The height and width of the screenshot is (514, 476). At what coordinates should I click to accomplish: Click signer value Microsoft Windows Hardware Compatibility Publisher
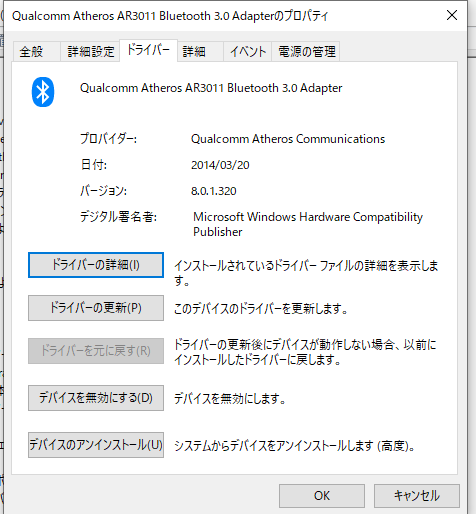coord(308,224)
